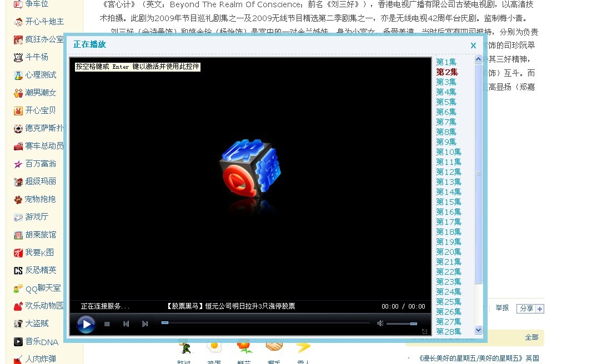
Task: Click the 分享 share button
Action: (526, 309)
